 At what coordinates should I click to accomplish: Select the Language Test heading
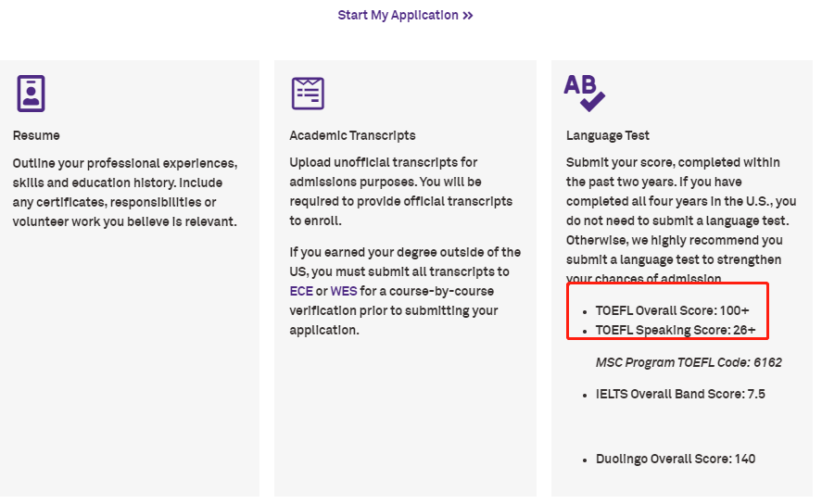pos(608,135)
